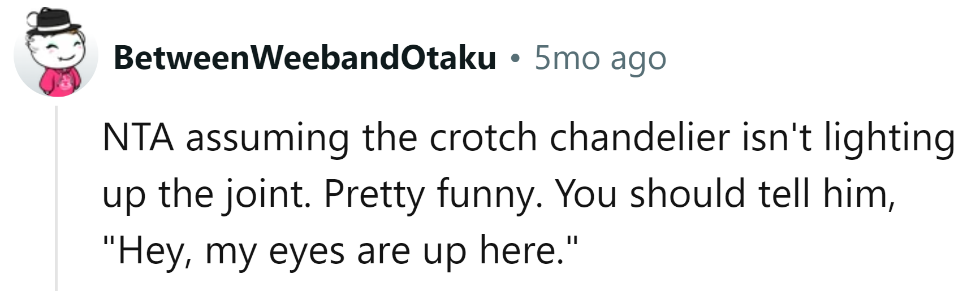Click the dot separator before the timestamp
Screen dimensions: 980x291
tap(515, 58)
